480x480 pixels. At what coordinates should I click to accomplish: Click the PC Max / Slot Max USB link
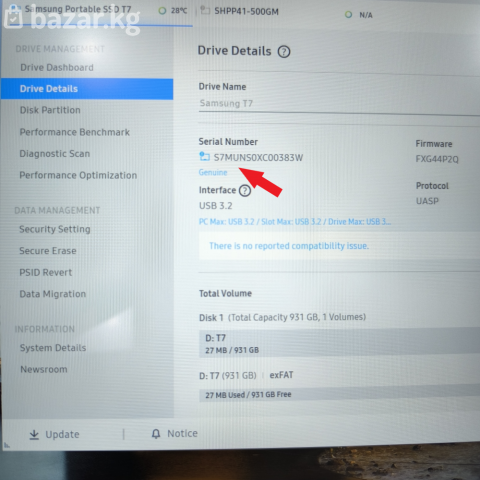click(x=295, y=222)
